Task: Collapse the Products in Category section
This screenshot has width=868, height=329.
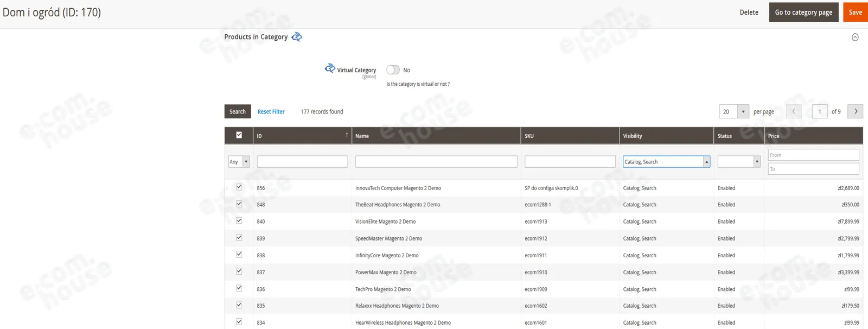Action: pos(855,37)
